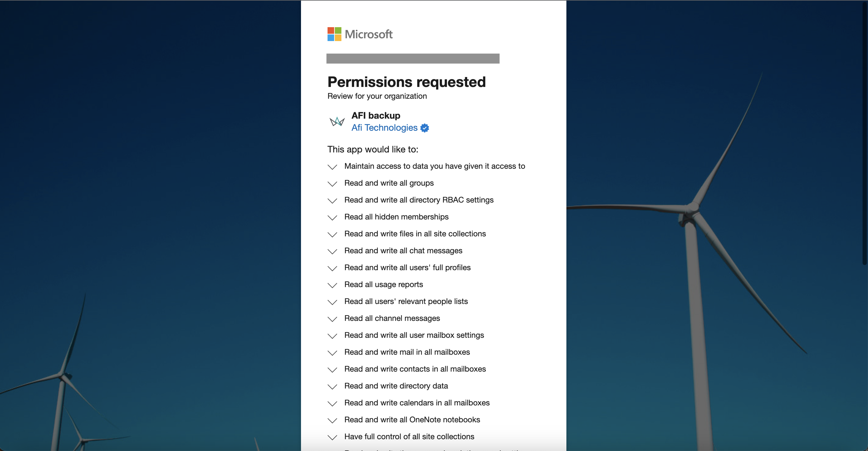This screenshot has width=868, height=451.
Task: Expand 'Have full control of all site collections'
Action: coord(332,437)
